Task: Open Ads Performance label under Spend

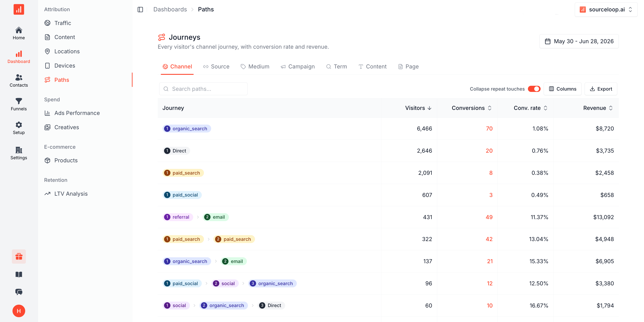Action: 77,113
